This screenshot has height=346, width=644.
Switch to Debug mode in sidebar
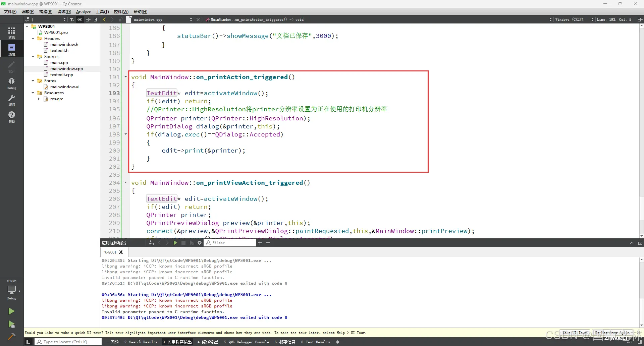12,83
